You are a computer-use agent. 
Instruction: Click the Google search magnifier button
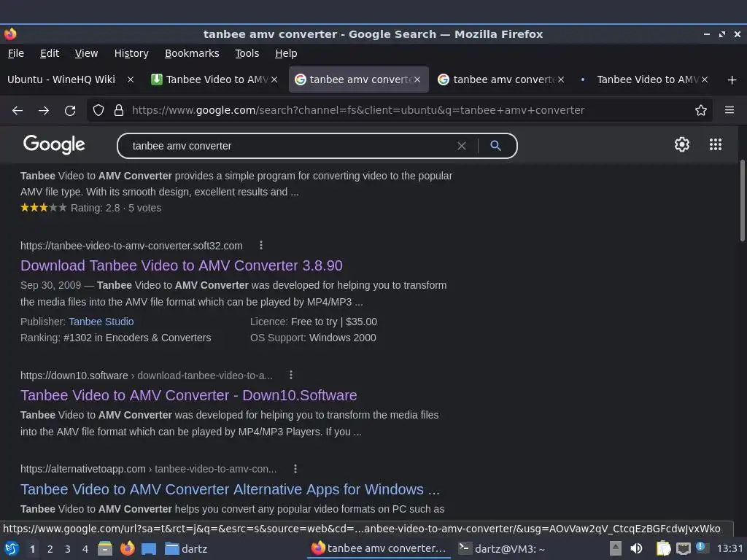(495, 146)
